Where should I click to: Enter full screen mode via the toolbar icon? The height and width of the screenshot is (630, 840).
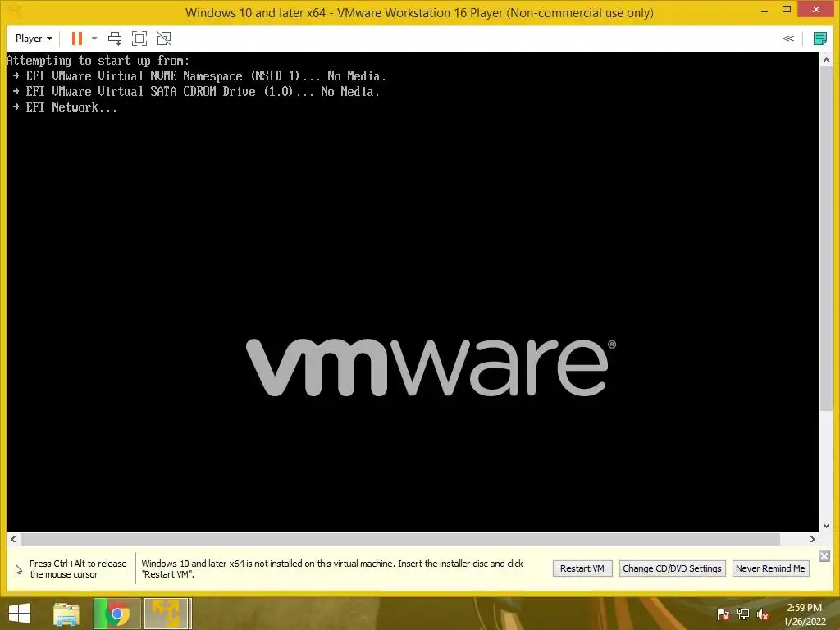coord(139,39)
